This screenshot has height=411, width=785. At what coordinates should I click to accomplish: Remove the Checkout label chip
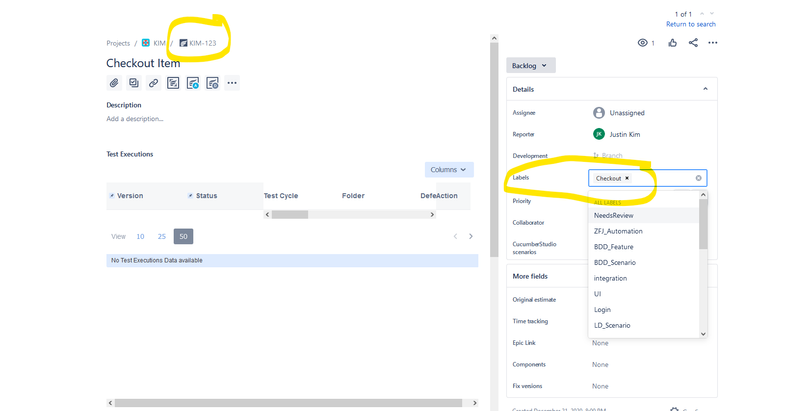[627, 178]
